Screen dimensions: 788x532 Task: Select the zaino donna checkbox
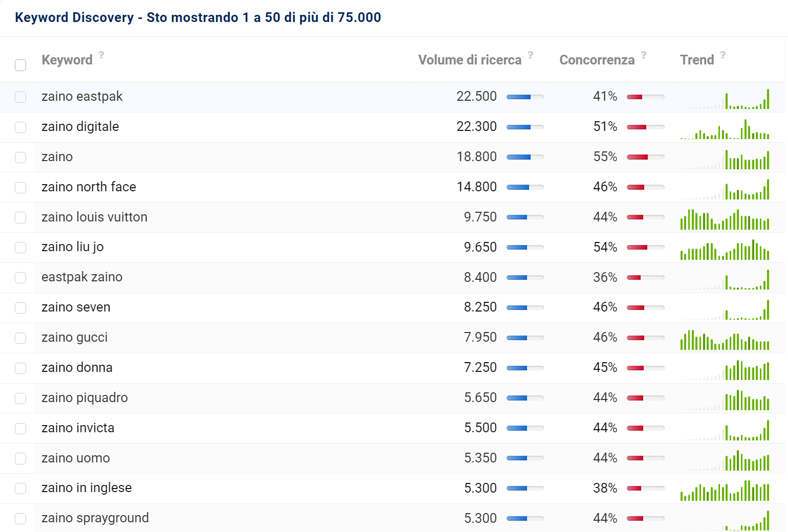tap(20, 368)
